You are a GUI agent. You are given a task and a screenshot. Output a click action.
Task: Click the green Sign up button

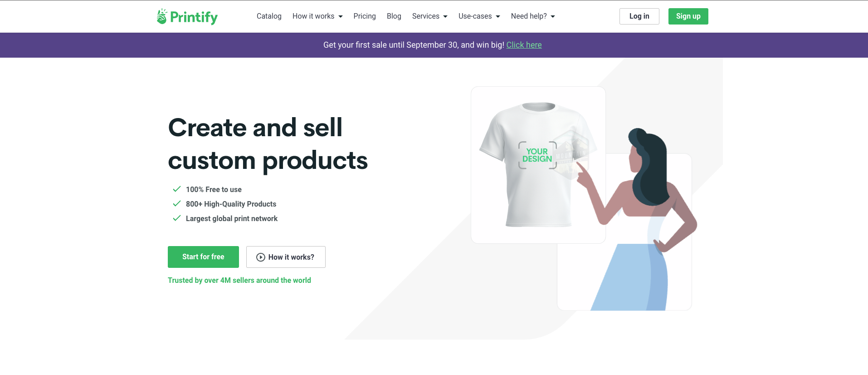click(688, 16)
